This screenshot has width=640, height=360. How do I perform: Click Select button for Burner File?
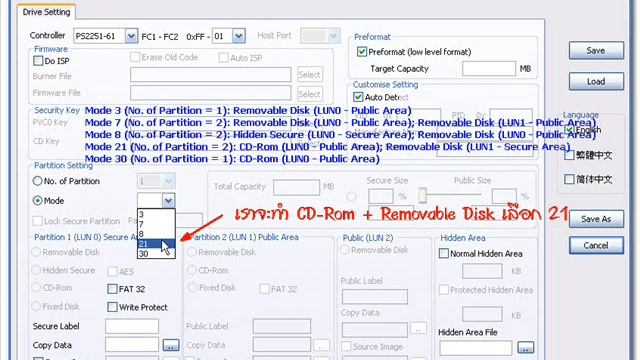click(310, 75)
